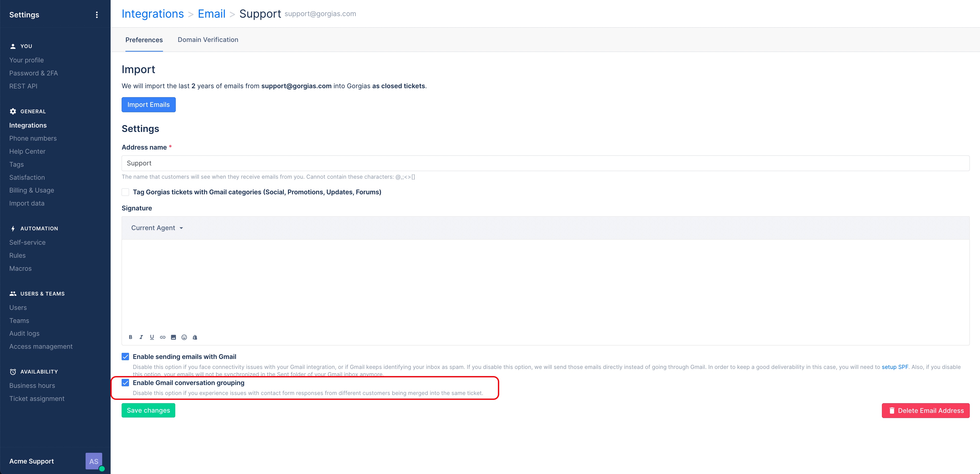This screenshot has width=980, height=474.
Task: Open Audit logs
Action: point(24,334)
